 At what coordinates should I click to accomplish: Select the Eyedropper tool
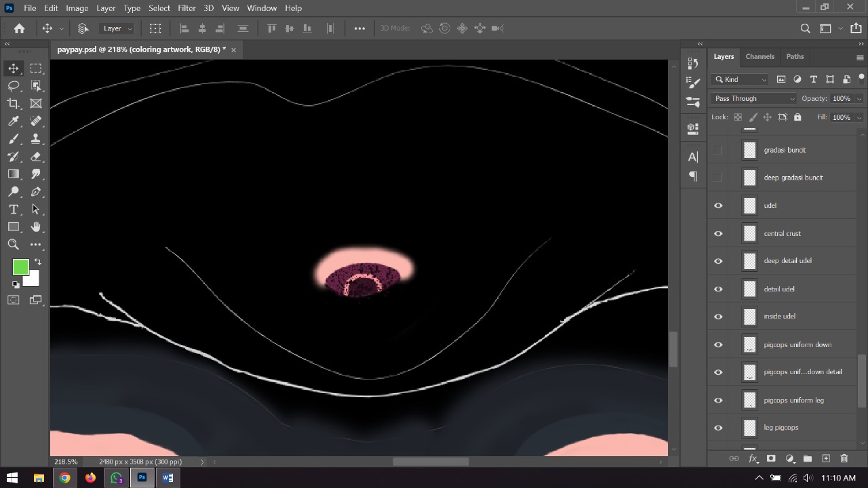click(x=14, y=121)
